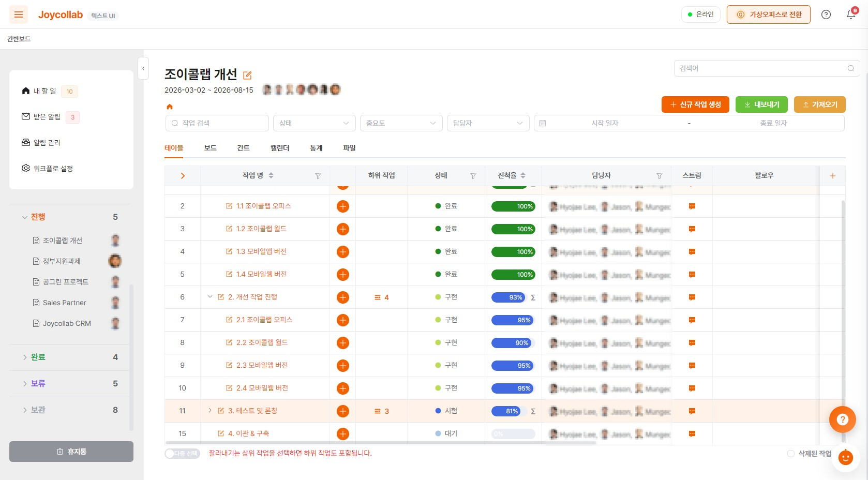The image size is (868, 480).
Task: Click the 4 subtasks count for 개선 작업 진행
Action: (x=382, y=297)
